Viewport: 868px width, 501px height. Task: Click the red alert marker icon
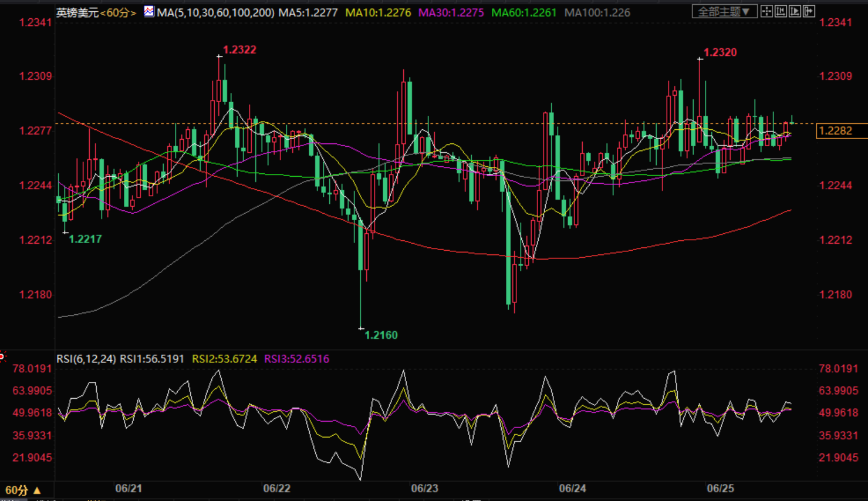point(2,356)
